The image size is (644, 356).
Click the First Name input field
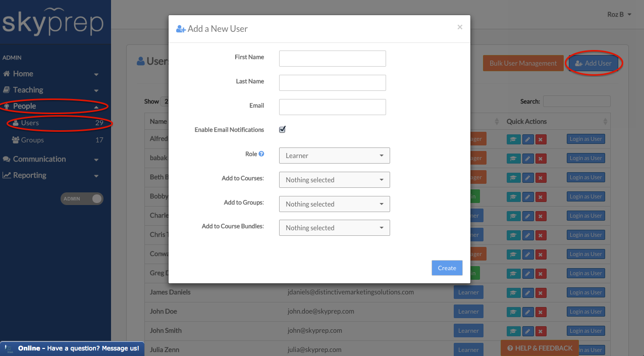pyautogui.click(x=332, y=59)
